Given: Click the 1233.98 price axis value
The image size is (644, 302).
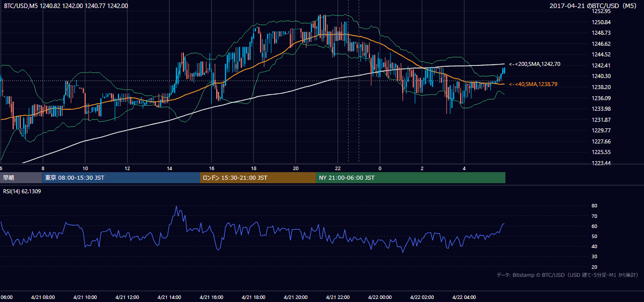Looking at the screenshot, I should tap(602, 109).
